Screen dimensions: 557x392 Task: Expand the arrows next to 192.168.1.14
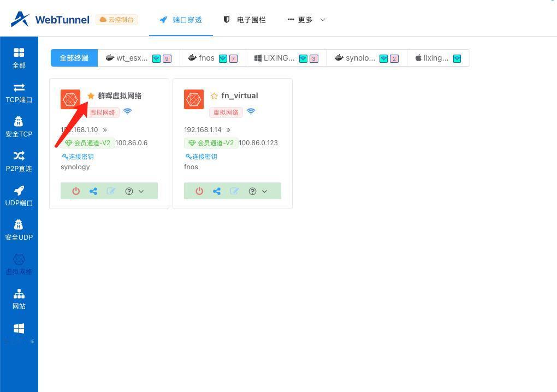click(x=228, y=130)
